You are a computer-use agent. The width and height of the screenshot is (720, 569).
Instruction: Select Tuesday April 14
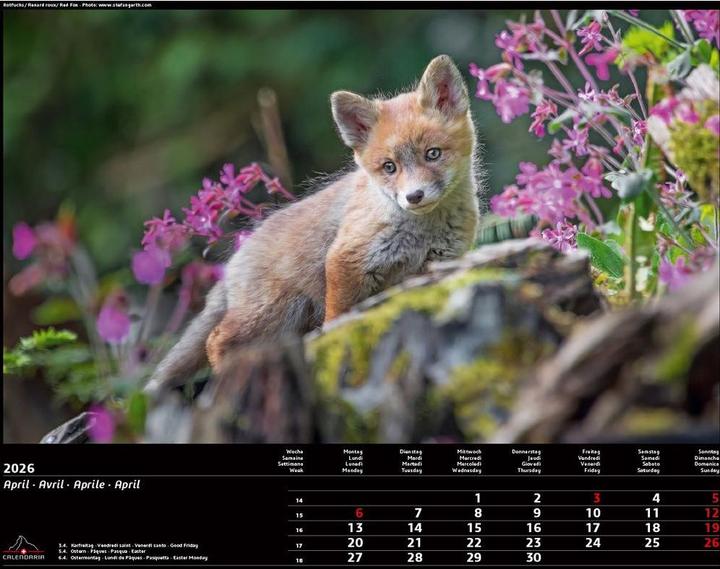(x=415, y=528)
